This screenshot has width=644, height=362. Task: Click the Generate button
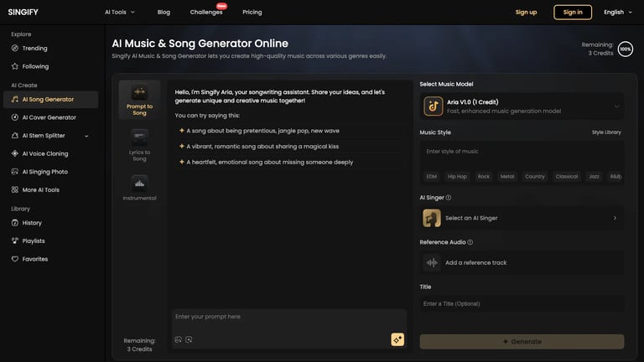tap(522, 342)
